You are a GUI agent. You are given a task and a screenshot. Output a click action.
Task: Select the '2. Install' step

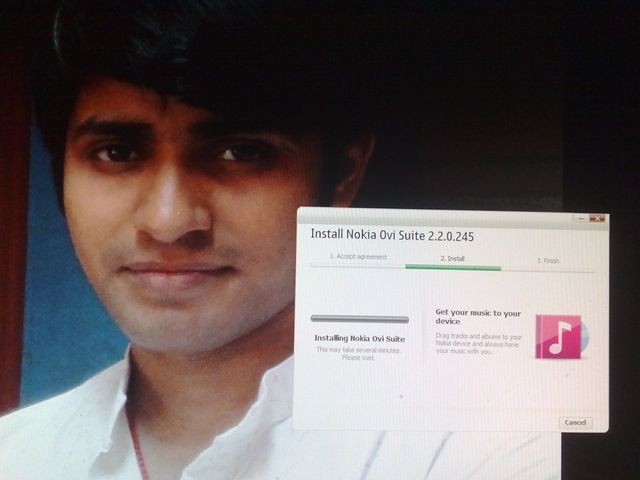pos(452,259)
